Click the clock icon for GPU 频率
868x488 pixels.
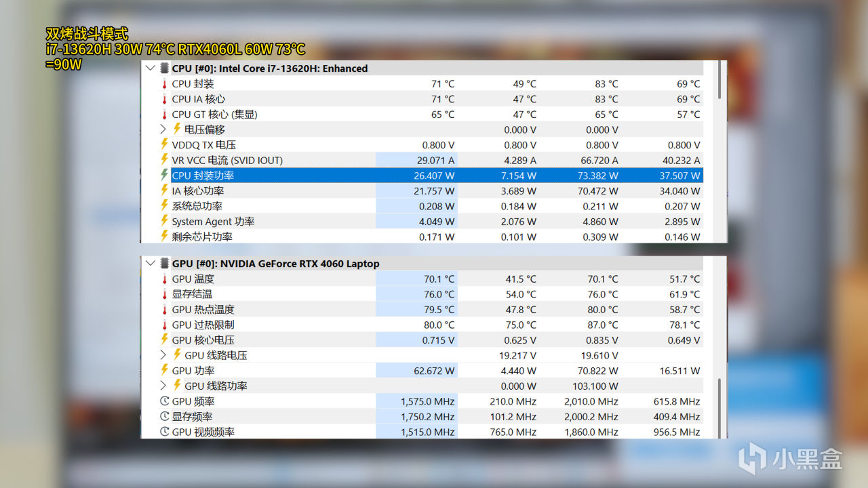[164, 401]
